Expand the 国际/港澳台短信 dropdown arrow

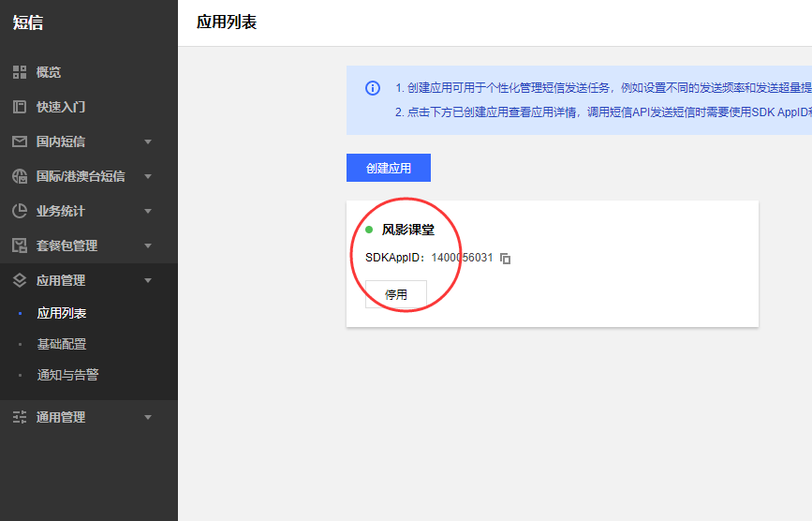(x=148, y=176)
